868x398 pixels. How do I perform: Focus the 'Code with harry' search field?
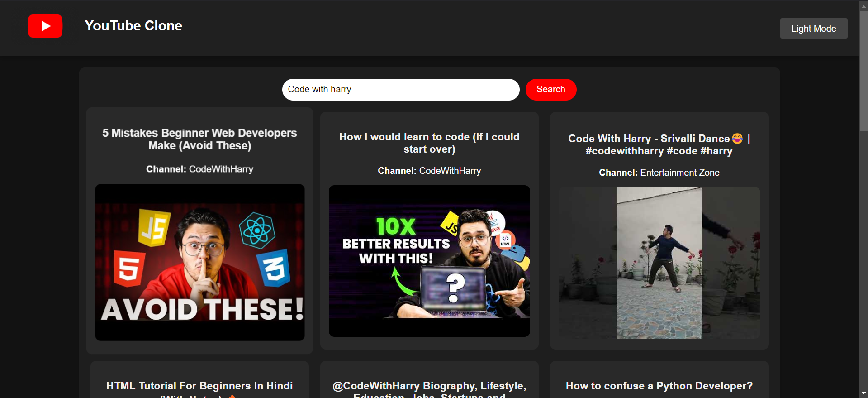tap(400, 90)
